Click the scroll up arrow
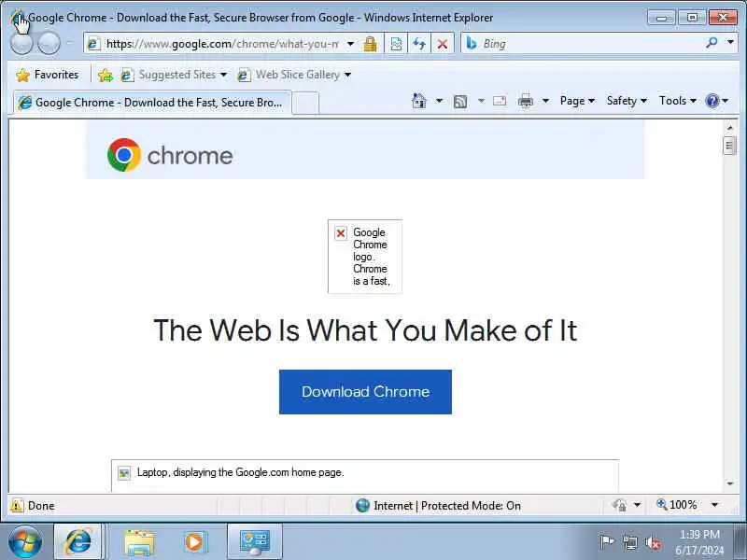This screenshot has height=560, width=747. tap(730, 128)
